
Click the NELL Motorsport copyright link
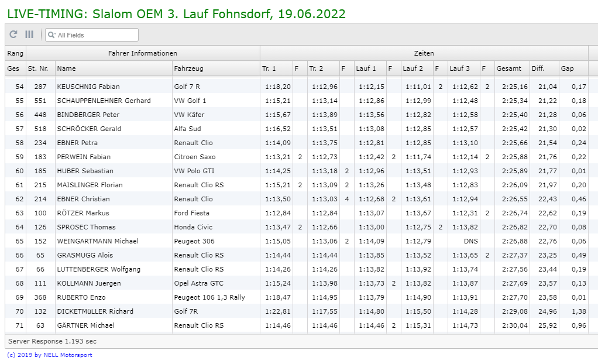(x=49, y=355)
